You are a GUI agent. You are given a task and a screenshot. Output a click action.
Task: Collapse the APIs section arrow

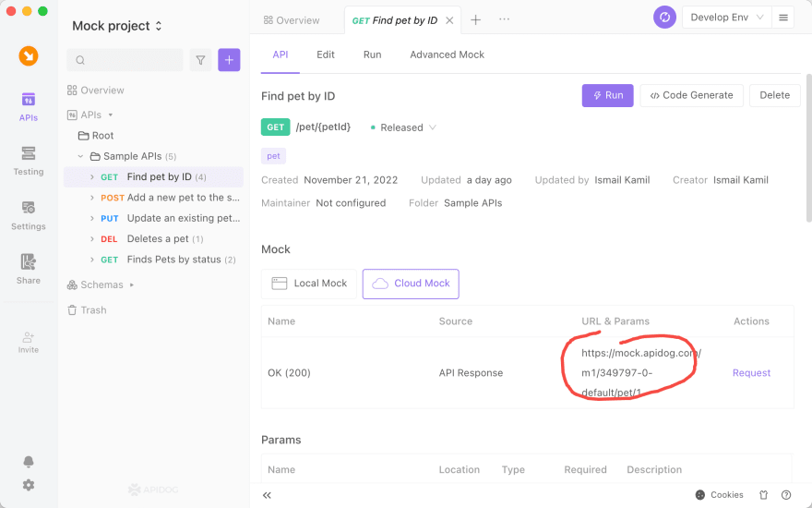pyautogui.click(x=111, y=115)
